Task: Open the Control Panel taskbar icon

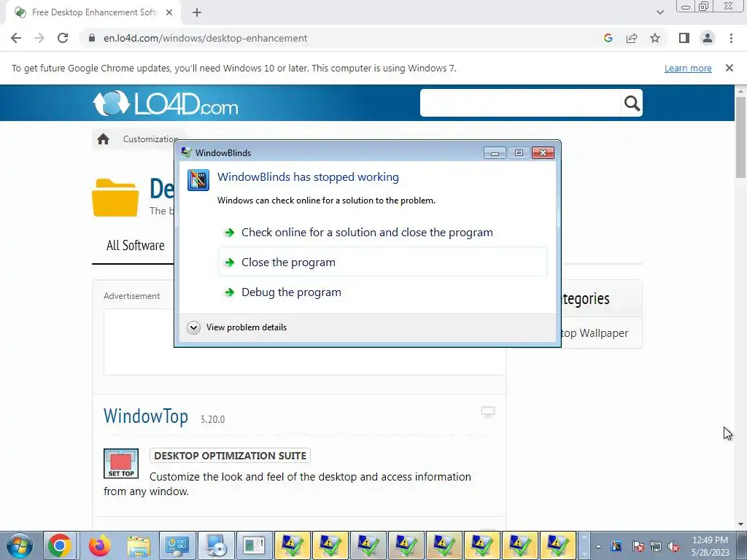Action: 177,545
